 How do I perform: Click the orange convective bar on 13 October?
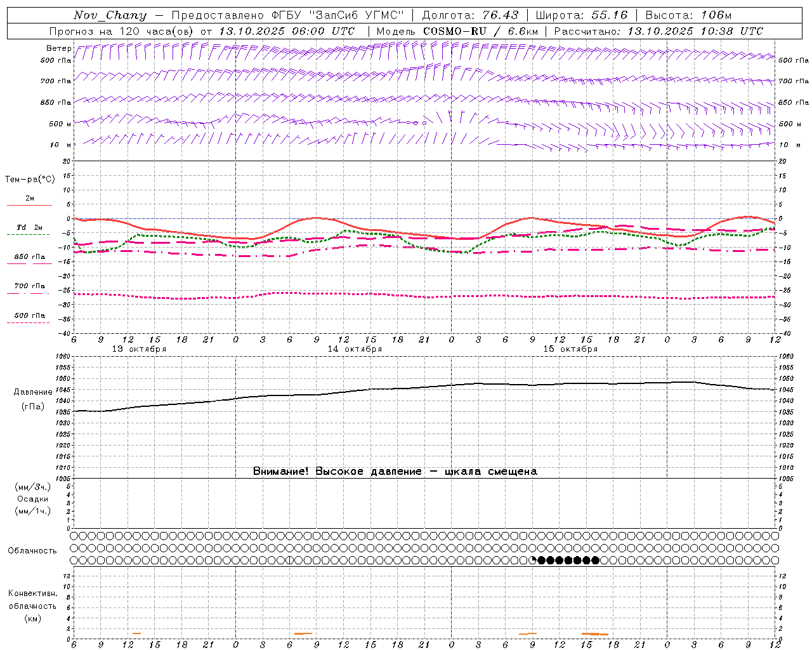point(136,633)
